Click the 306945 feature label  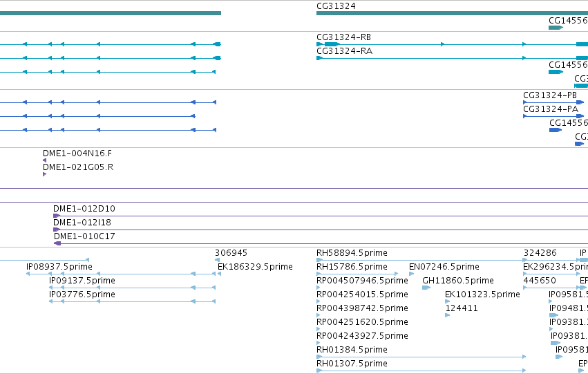coord(231,253)
